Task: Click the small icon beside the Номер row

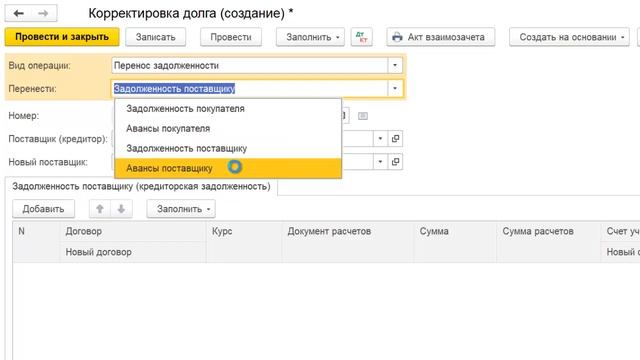Action: pos(362,116)
